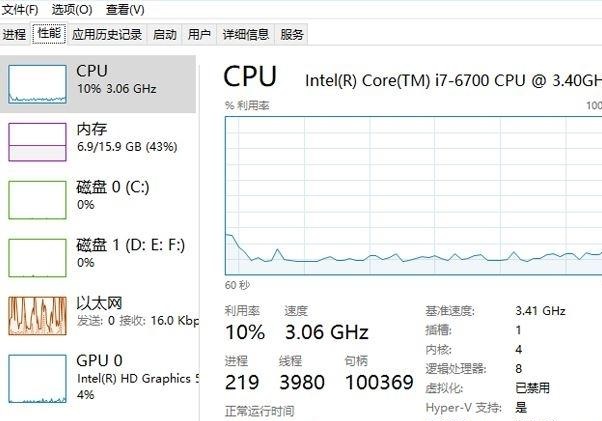Switch to the 启动 tab

165,35
